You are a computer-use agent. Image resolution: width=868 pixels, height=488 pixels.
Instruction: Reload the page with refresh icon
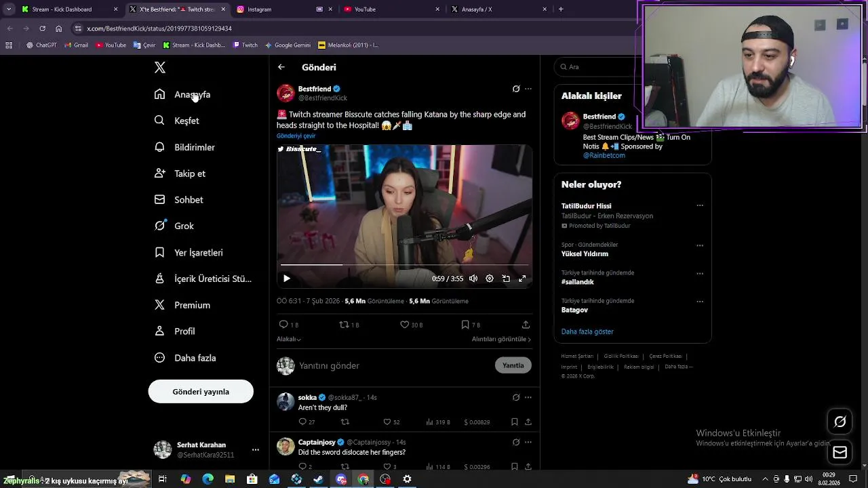point(42,28)
